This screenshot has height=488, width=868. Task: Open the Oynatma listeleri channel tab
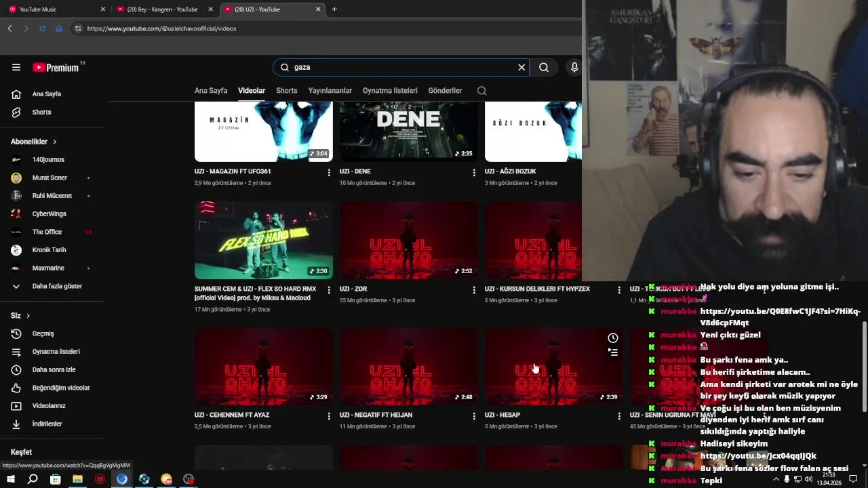click(x=390, y=91)
